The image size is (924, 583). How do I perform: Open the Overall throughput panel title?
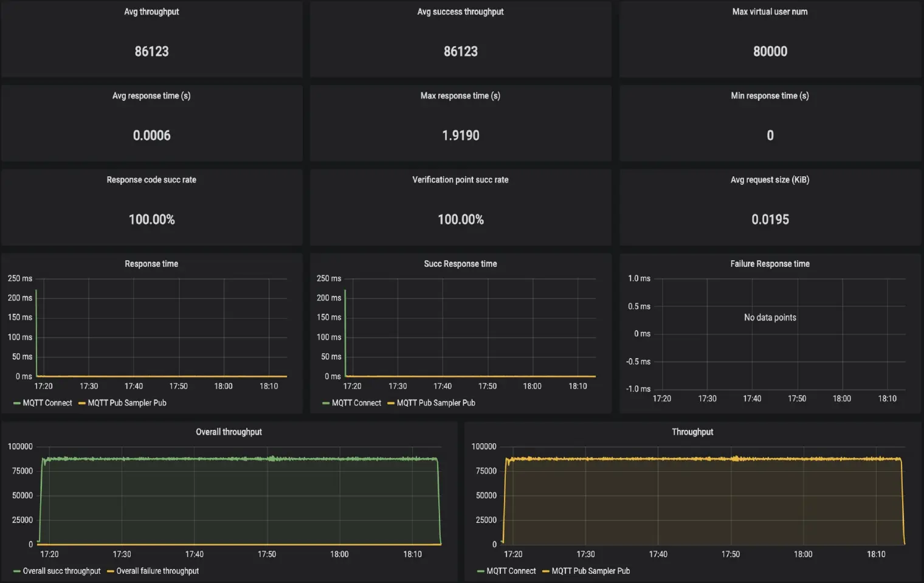tap(229, 432)
